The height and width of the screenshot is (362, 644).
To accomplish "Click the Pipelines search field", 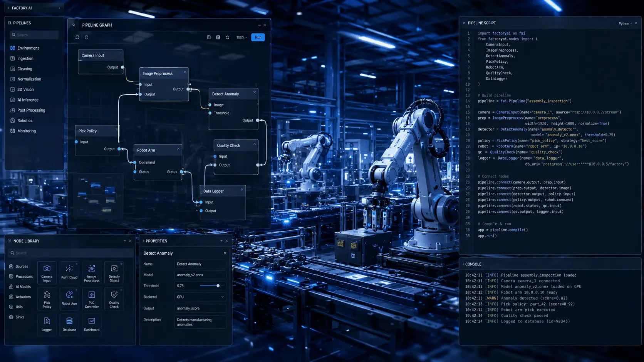I will (34, 35).
